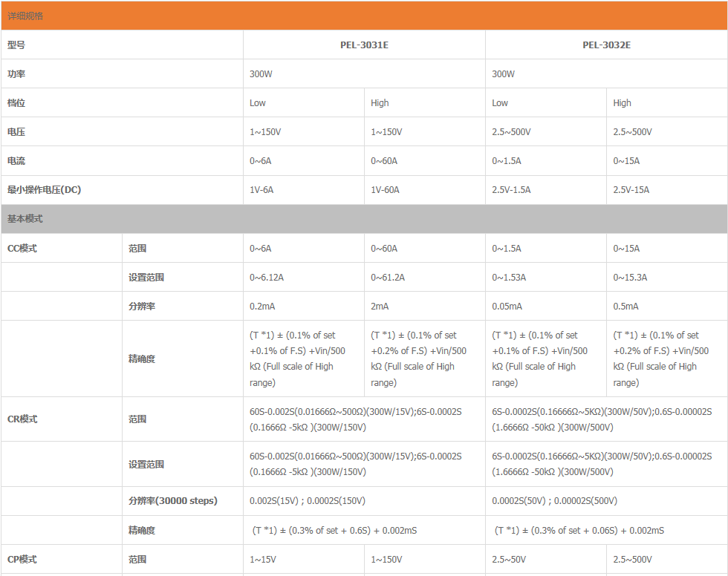This screenshot has width=728, height=576.
Task: Click the 基本模式 gray section header
Action: pos(25,219)
